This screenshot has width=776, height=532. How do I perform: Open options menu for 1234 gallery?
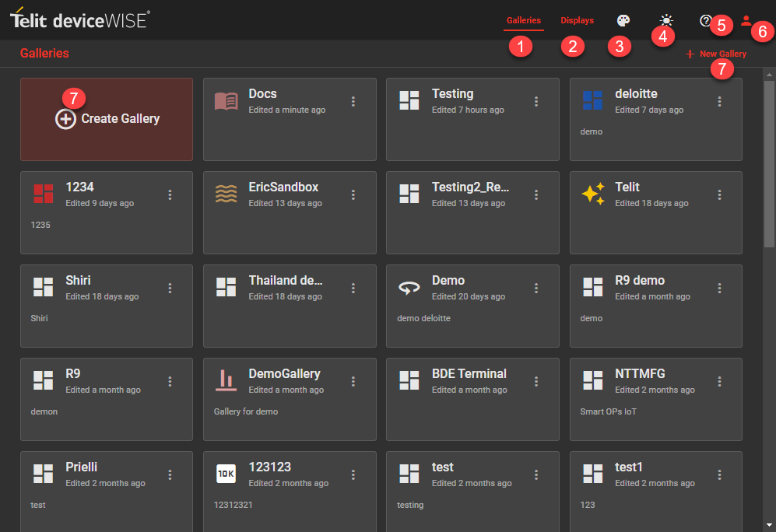170,194
